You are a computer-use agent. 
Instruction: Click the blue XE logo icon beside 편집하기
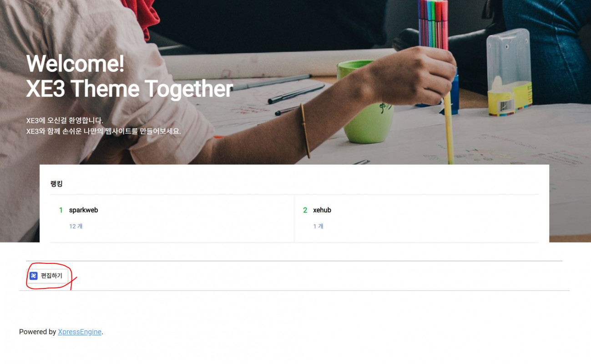coord(33,276)
